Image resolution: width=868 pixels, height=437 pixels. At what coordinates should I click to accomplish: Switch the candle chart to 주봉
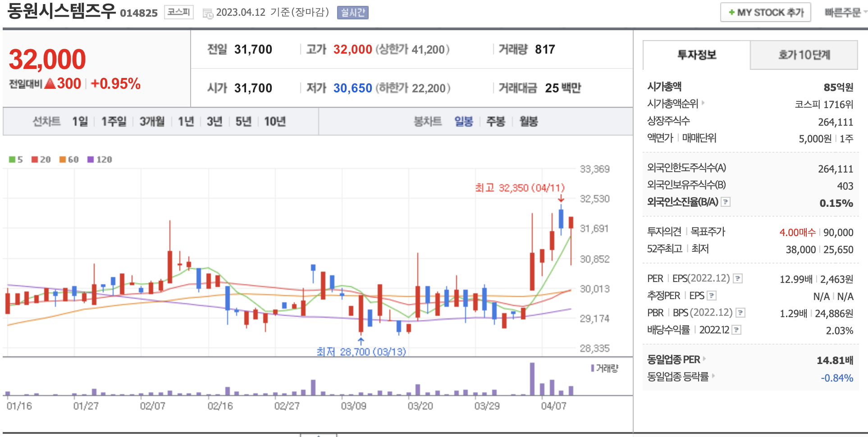[x=495, y=121]
